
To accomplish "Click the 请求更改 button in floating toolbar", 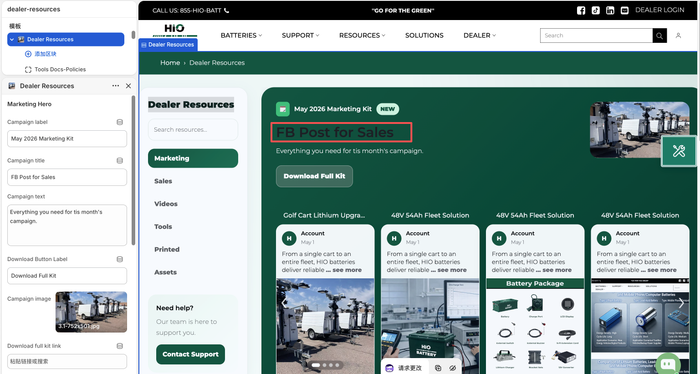I will tap(404, 368).
